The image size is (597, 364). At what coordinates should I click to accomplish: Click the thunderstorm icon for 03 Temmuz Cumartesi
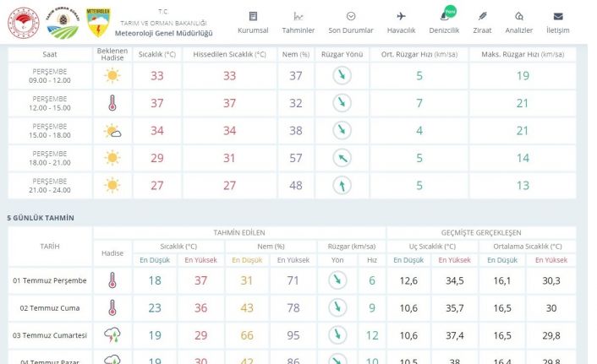point(112,335)
